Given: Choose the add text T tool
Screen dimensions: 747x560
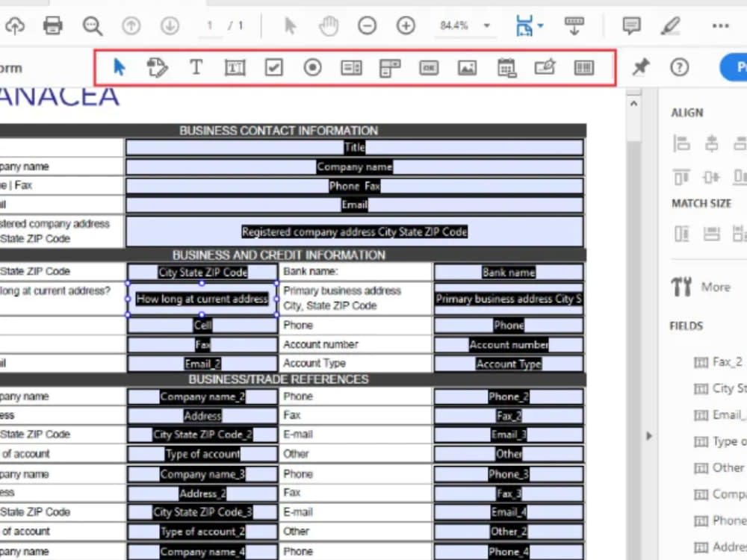Looking at the screenshot, I should pyautogui.click(x=196, y=67).
